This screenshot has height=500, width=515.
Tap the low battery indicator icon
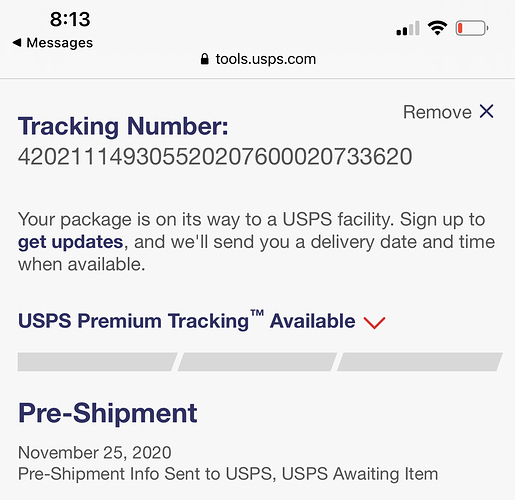click(x=472, y=28)
